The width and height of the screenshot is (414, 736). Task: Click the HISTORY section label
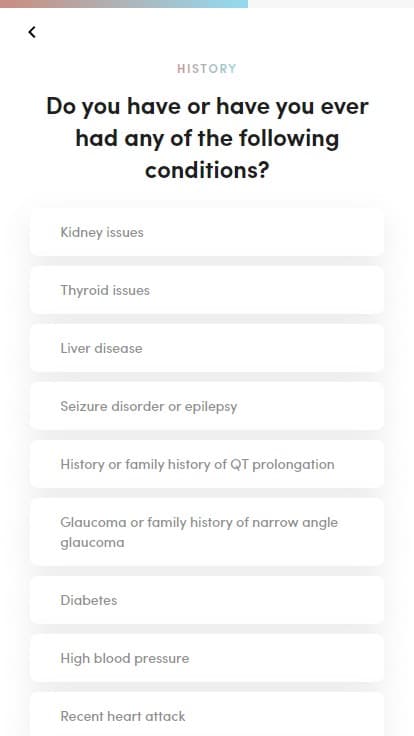(x=207, y=69)
